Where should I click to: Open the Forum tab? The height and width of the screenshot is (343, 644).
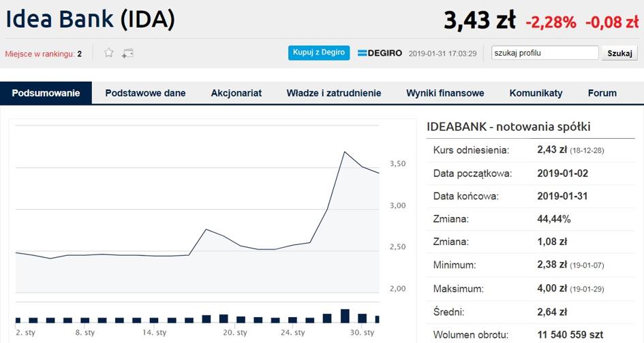[602, 93]
